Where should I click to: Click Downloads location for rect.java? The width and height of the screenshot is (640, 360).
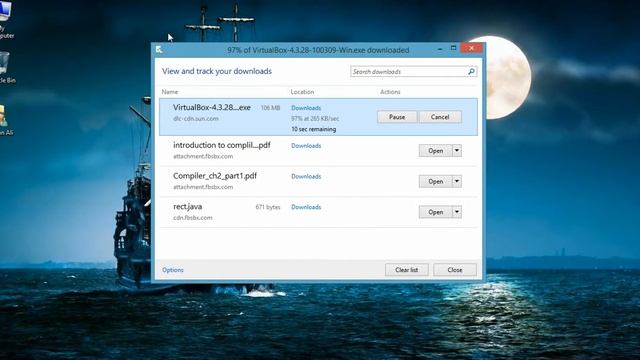(x=306, y=207)
